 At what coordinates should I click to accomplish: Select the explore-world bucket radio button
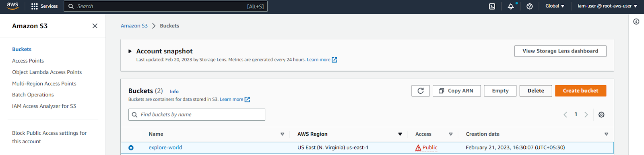click(x=131, y=148)
